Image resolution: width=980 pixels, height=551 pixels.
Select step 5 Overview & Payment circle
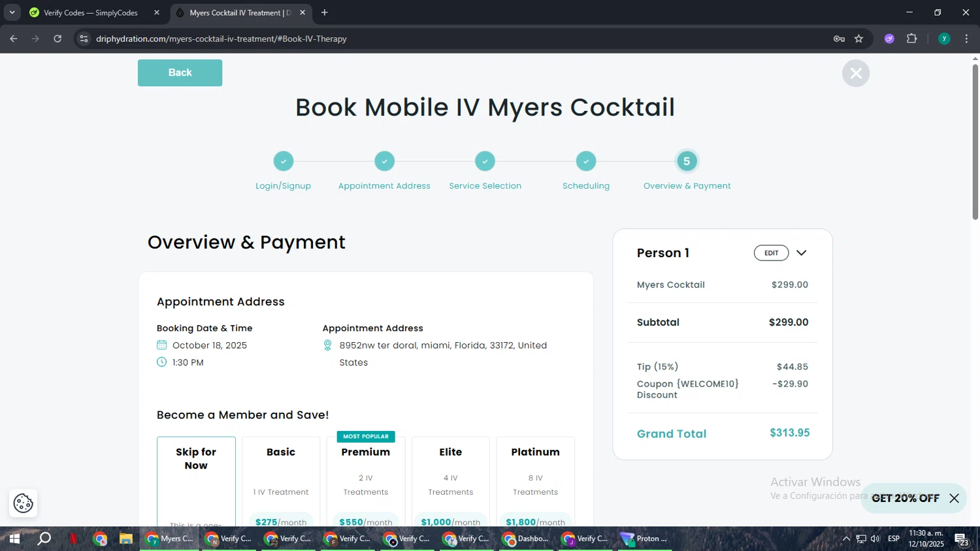click(687, 161)
